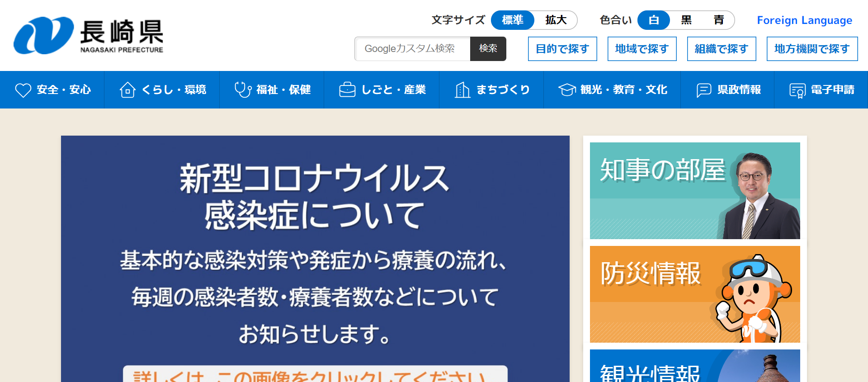Open the くらし・環境 menu
This screenshot has height=382, width=868.
pos(162,90)
